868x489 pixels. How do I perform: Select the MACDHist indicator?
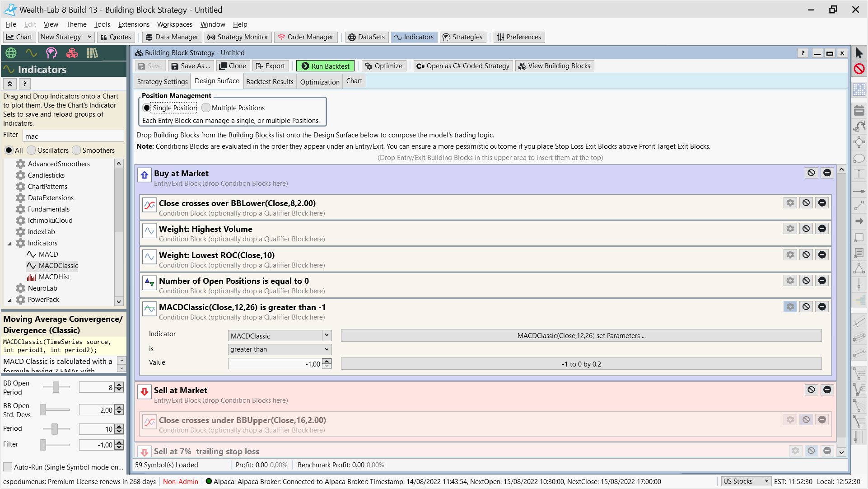coord(54,277)
